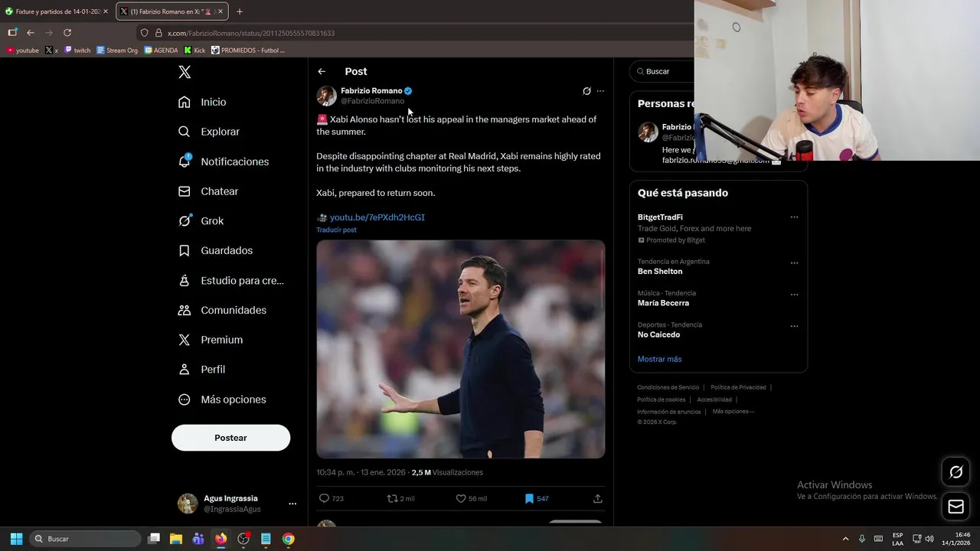Screen dimensions: 980x551
Task: Click Mostrar más under trends
Action: [x=659, y=359]
